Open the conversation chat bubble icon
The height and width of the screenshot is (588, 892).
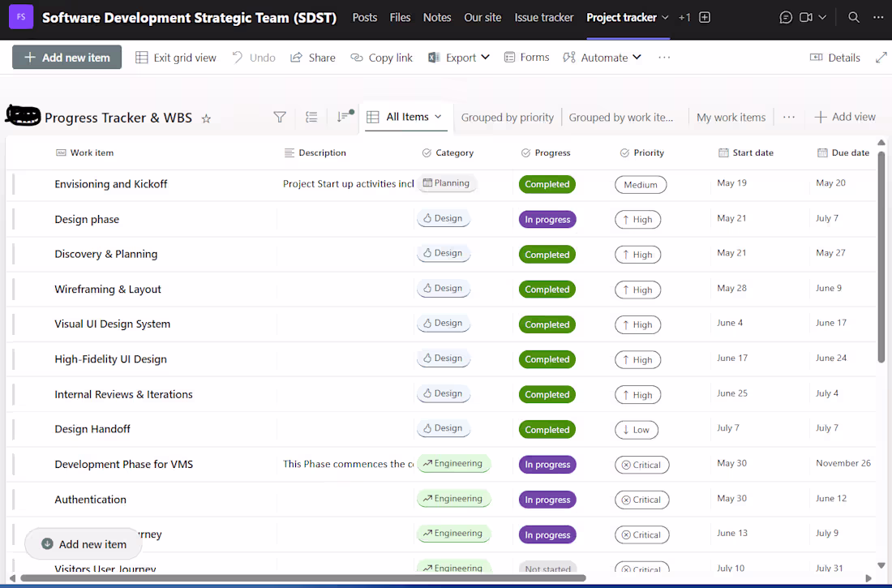[786, 16]
